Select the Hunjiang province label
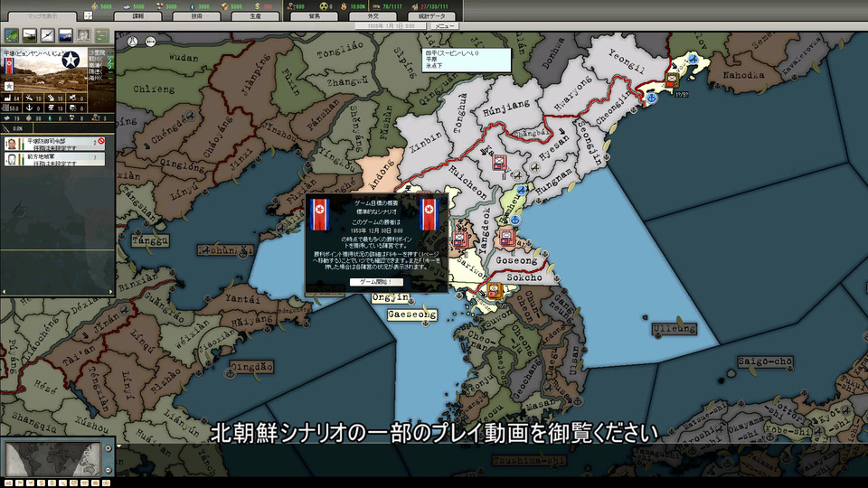 pyautogui.click(x=506, y=108)
